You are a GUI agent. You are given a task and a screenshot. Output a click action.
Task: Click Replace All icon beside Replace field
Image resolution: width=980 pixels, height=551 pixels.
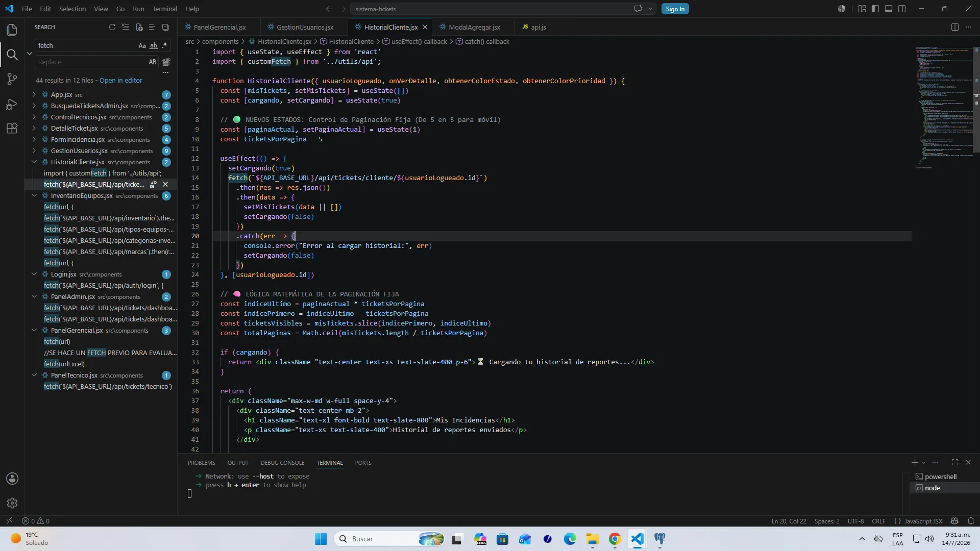tap(166, 62)
